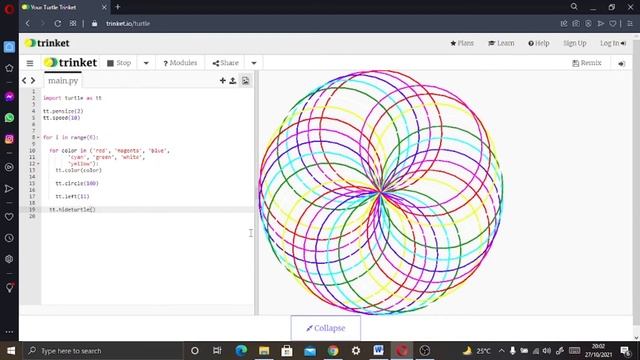Add a new file with plus icon

pyautogui.click(x=222, y=81)
